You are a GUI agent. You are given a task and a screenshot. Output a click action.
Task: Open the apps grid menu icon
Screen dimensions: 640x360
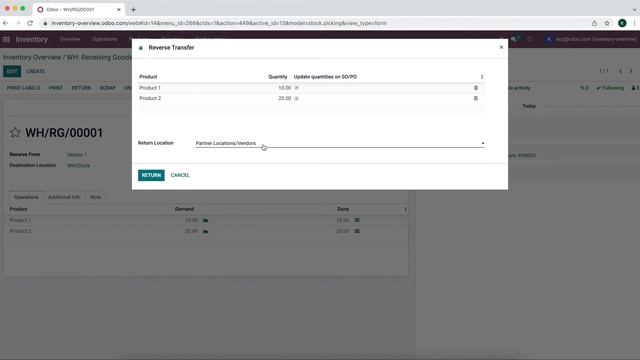(x=7, y=39)
